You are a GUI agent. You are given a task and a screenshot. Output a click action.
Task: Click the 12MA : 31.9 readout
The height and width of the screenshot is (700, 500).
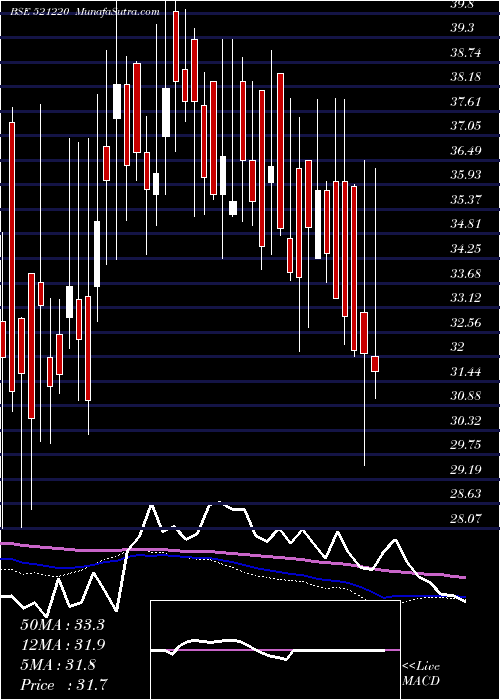[62, 645]
